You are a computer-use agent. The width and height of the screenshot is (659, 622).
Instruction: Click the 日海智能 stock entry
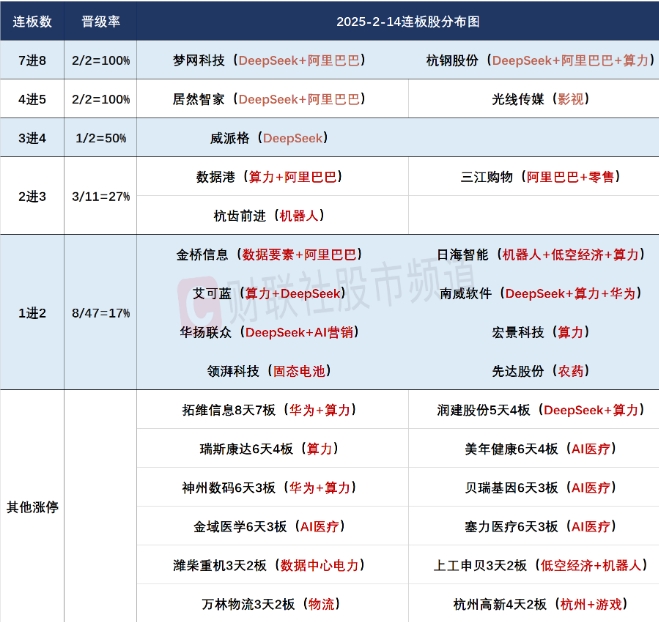(540, 255)
